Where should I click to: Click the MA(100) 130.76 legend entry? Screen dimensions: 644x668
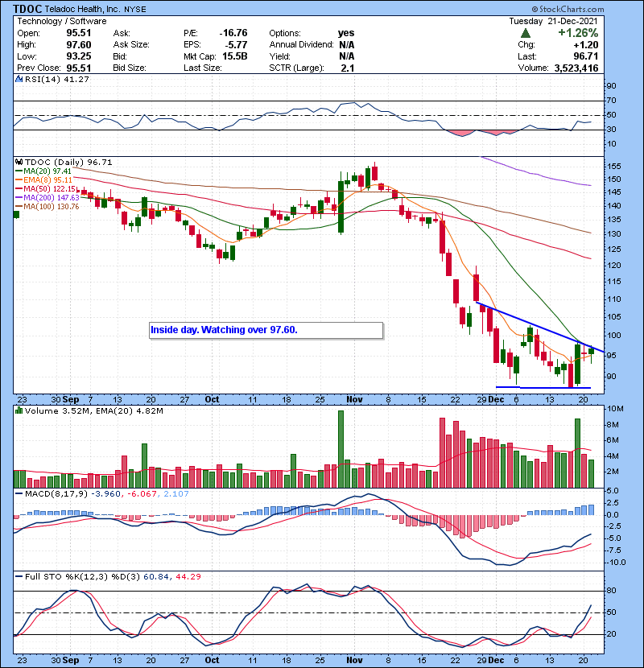47,207
